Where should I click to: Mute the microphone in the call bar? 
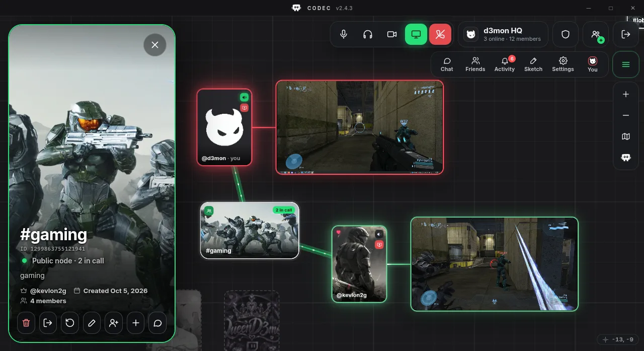click(344, 34)
